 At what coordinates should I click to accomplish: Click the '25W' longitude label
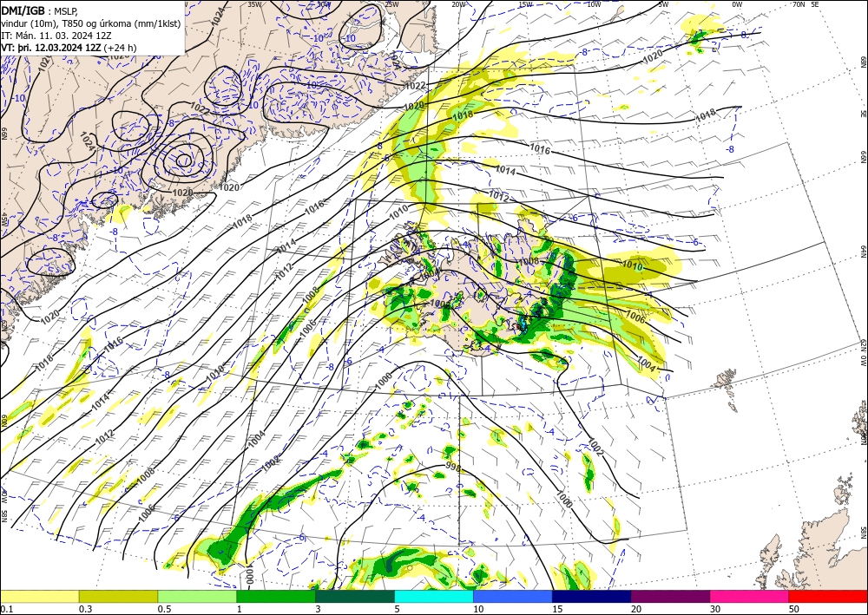click(391, 4)
